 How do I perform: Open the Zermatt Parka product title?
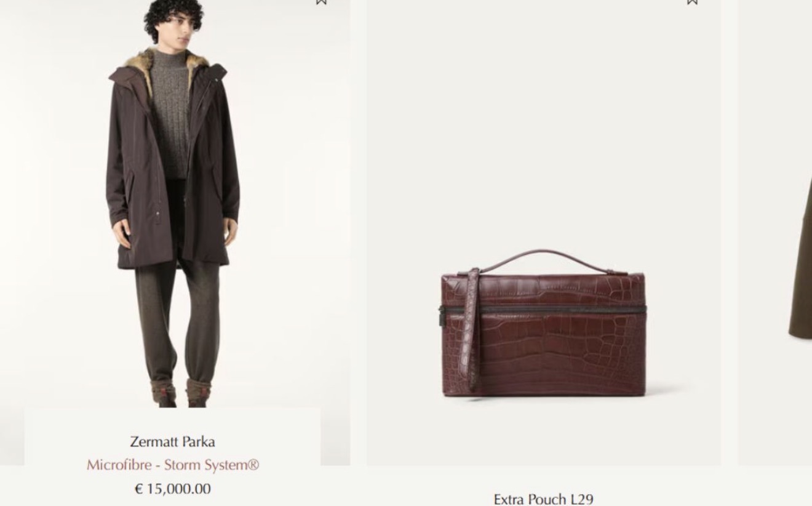pos(172,441)
